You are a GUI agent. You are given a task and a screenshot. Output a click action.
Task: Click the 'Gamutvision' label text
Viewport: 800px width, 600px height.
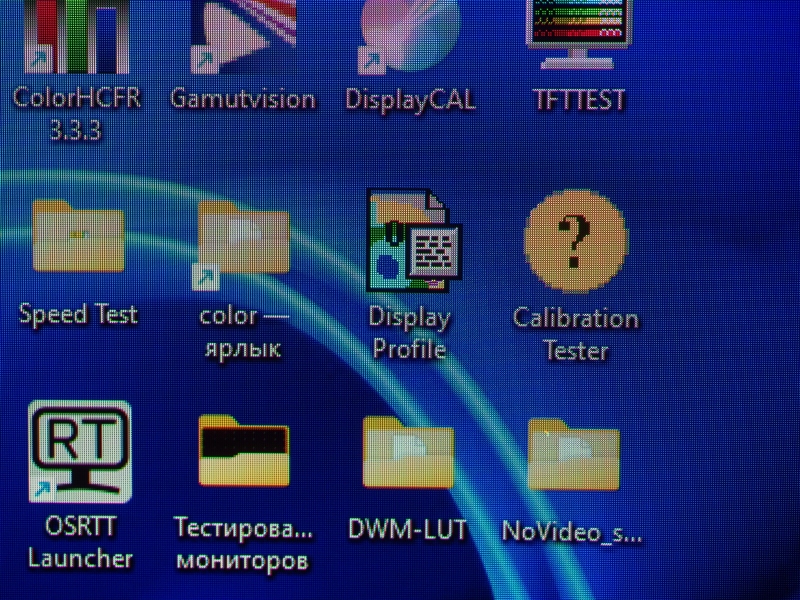[x=243, y=99]
